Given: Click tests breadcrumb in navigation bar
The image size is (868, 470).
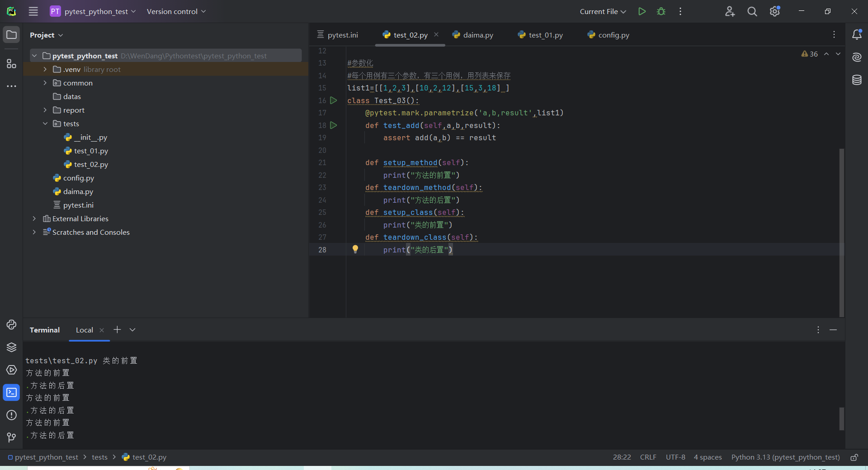Looking at the screenshot, I should tap(99, 457).
